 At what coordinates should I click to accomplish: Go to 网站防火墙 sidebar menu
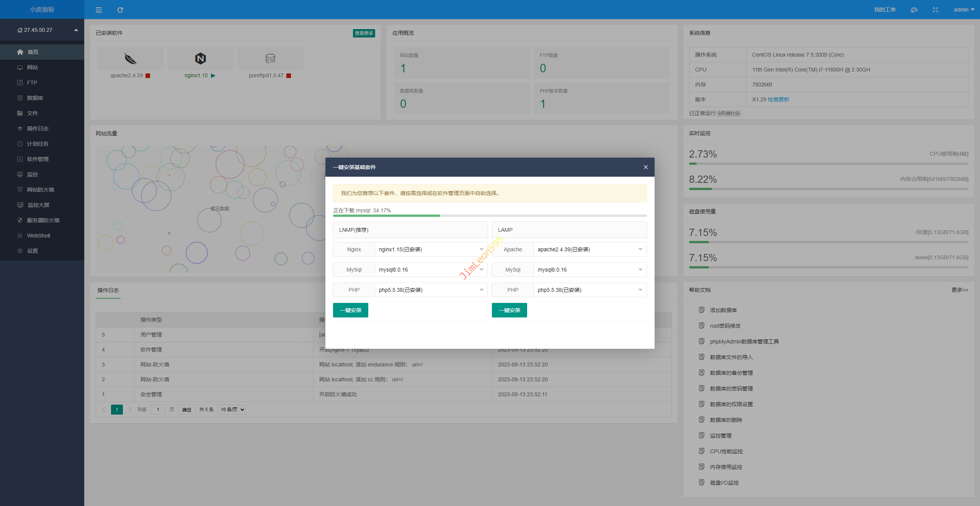pos(40,190)
